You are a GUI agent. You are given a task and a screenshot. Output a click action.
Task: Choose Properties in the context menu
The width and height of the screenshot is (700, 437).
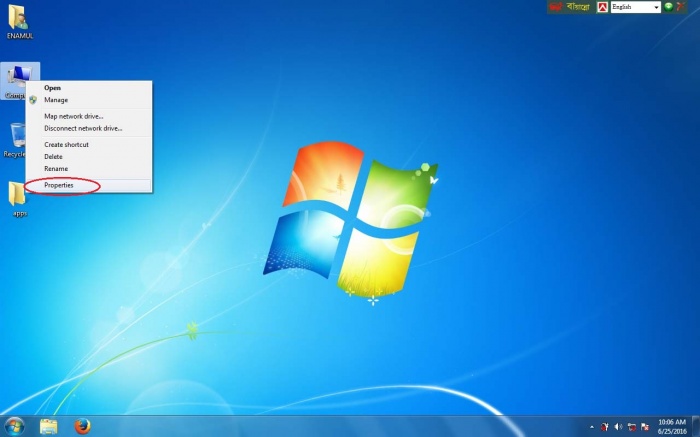(x=88, y=185)
